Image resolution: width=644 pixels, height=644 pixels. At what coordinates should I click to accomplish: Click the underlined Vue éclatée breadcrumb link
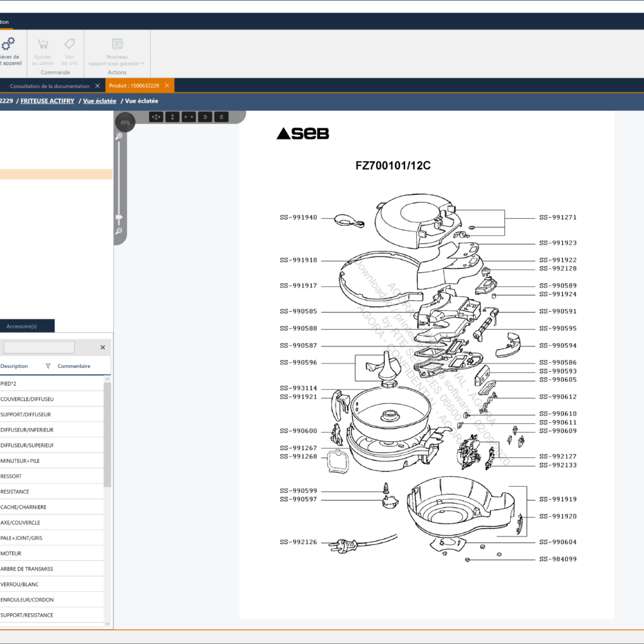(x=99, y=101)
